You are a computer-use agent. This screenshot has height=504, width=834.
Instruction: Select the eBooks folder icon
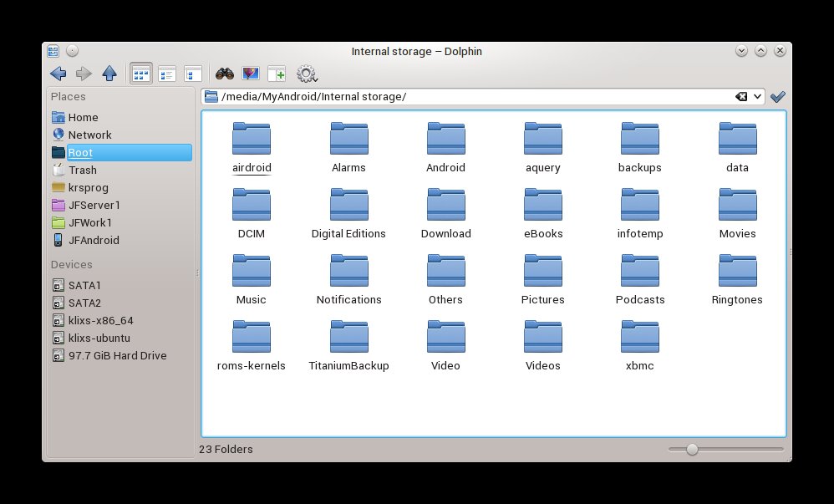pos(543,205)
